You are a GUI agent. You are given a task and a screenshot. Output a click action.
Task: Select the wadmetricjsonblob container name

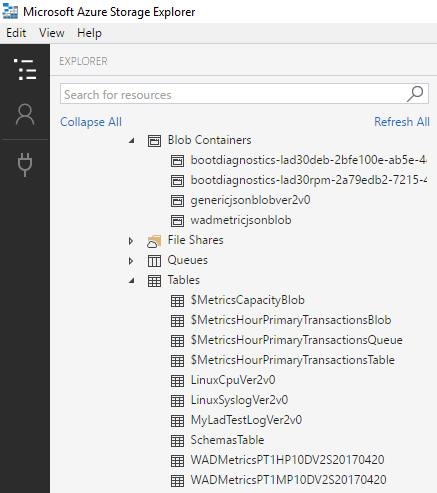point(241,220)
